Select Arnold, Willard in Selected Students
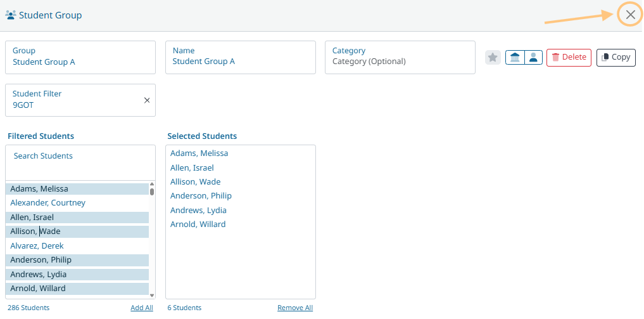 coord(198,225)
